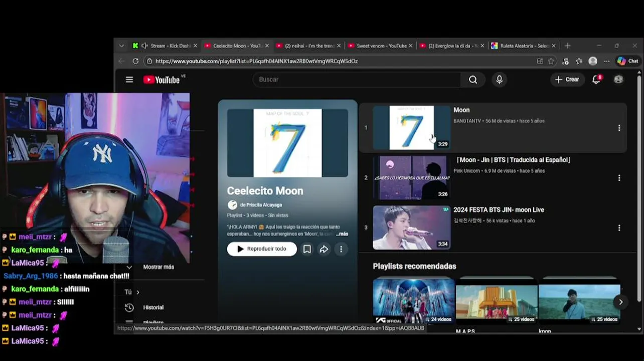Switch to the Everglow la di da tab
Image resolution: width=644 pixels, height=361 pixels.
[x=451, y=46]
